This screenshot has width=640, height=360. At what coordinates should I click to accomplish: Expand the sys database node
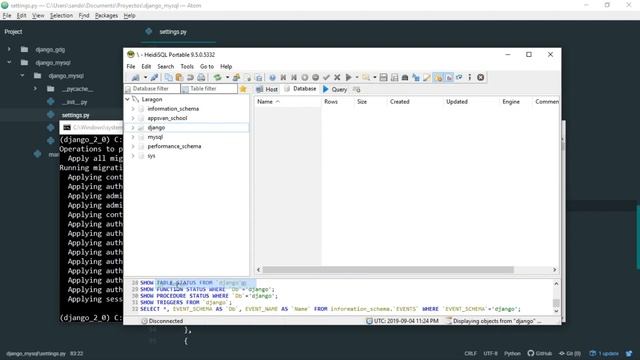(133, 156)
